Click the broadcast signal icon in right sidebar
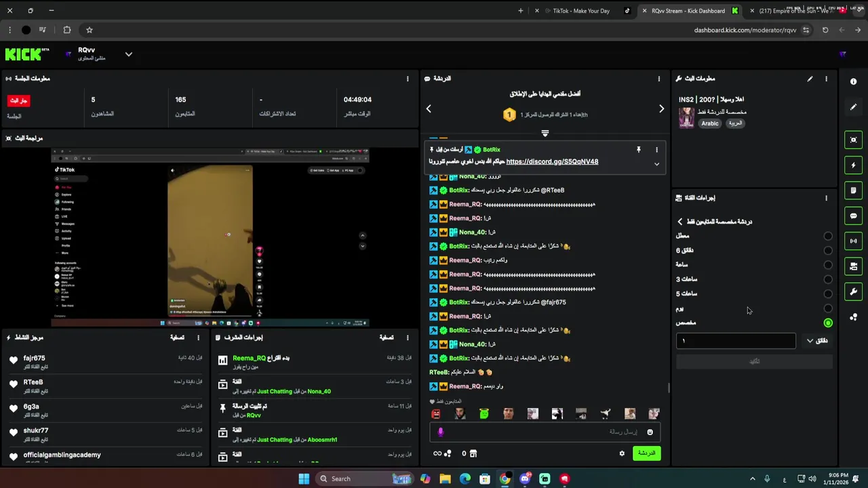868x488 pixels. pos(853,241)
